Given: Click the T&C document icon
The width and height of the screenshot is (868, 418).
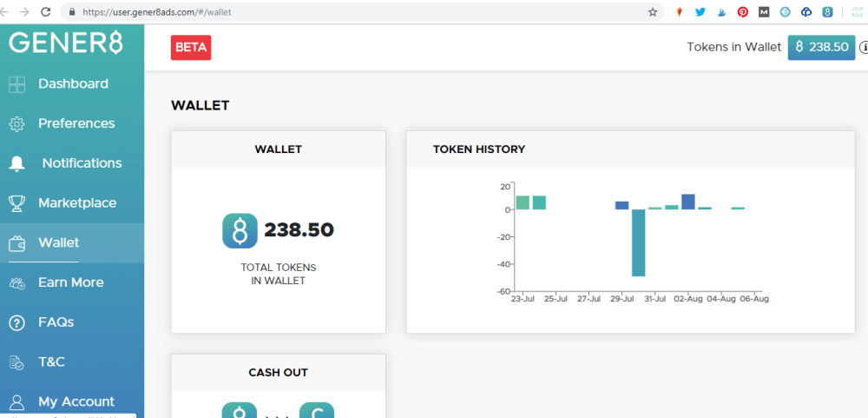Looking at the screenshot, I should (x=17, y=362).
